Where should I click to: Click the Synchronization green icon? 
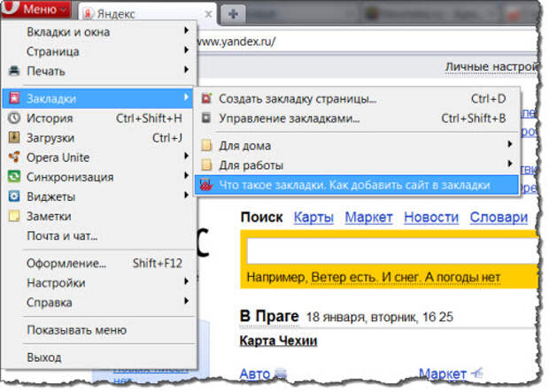click(14, 177)
